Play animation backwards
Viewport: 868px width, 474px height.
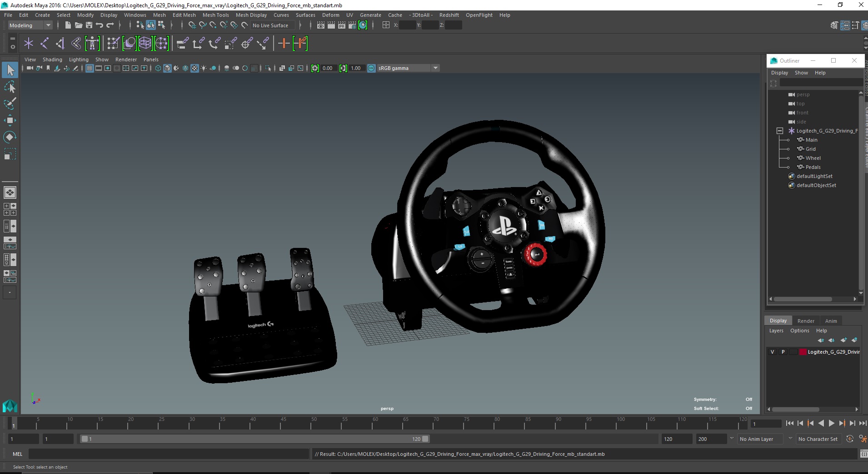tap(821, 423)
